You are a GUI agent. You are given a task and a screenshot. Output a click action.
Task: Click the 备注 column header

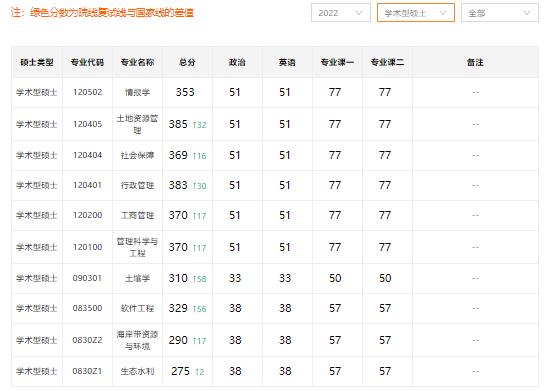475,63
